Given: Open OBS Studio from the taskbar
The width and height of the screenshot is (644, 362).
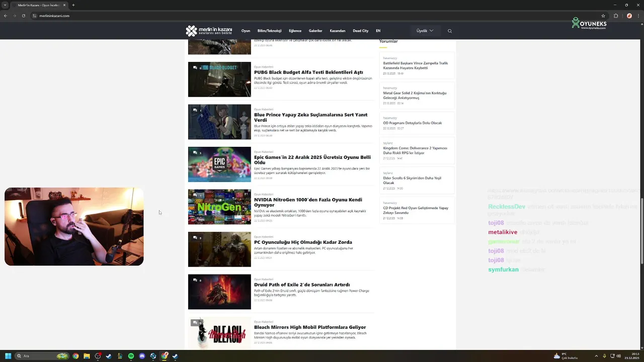Looking at the screenshot, I should pos(98,356).
